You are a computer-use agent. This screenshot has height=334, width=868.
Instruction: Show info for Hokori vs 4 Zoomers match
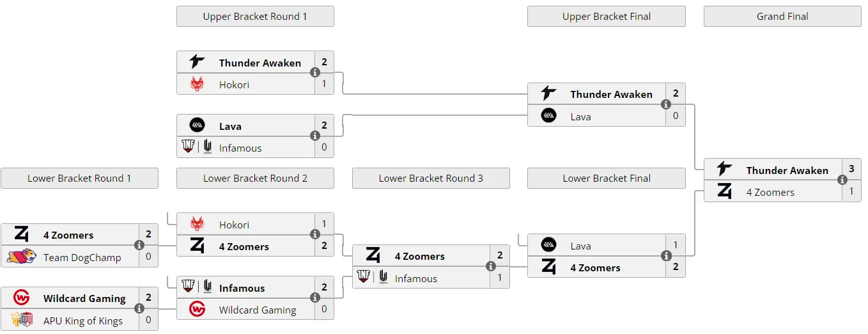(315, 235)
